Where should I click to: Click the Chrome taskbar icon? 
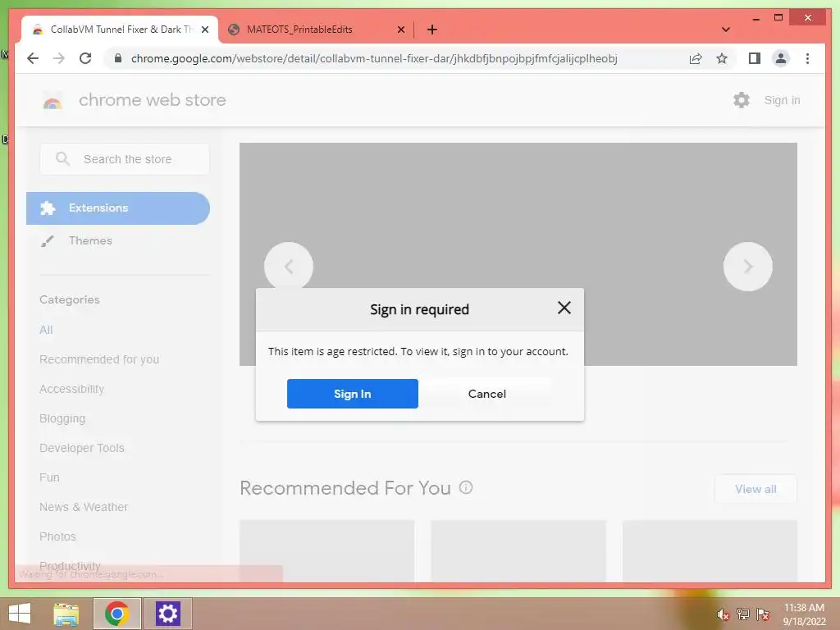117,614
